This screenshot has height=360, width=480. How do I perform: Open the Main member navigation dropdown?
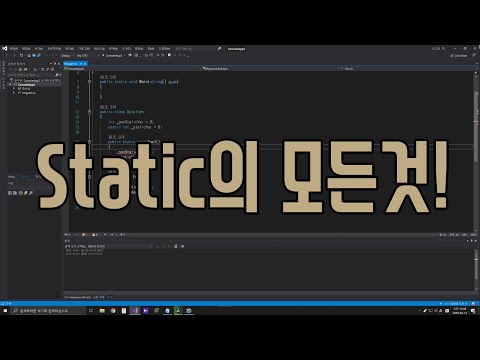click(x=408, y=68)
